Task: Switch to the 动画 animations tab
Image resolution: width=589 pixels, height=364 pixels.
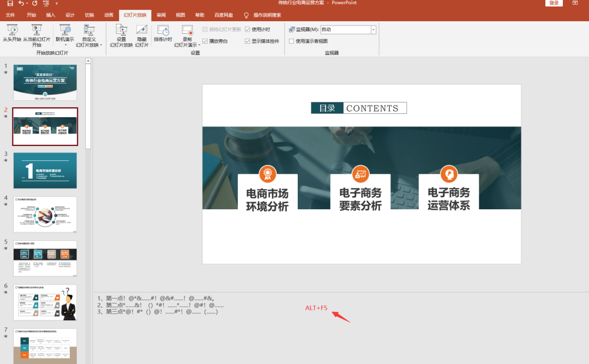Action: coord(109,15)
